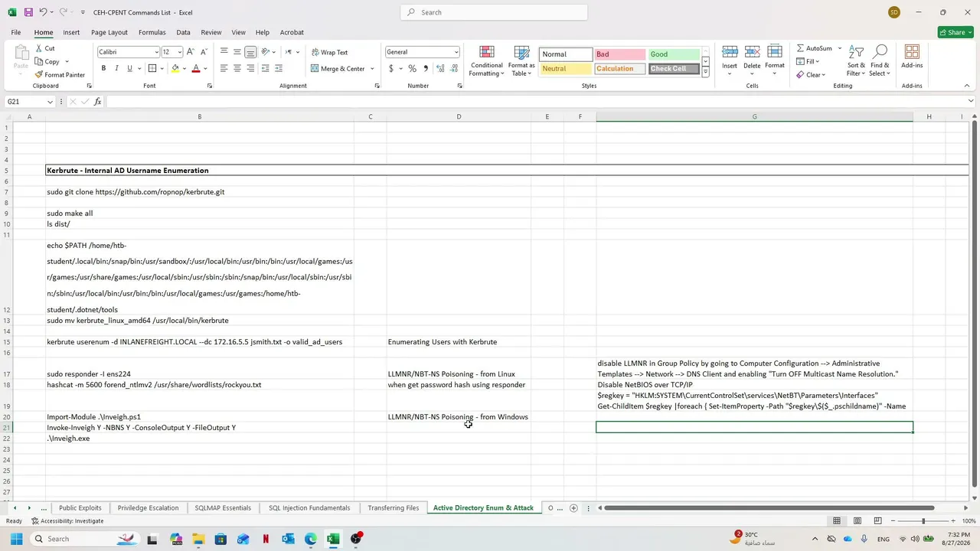Expand the Clear dropdown
The width and height of the screenshot is (980, 551).
coord(822,75)
